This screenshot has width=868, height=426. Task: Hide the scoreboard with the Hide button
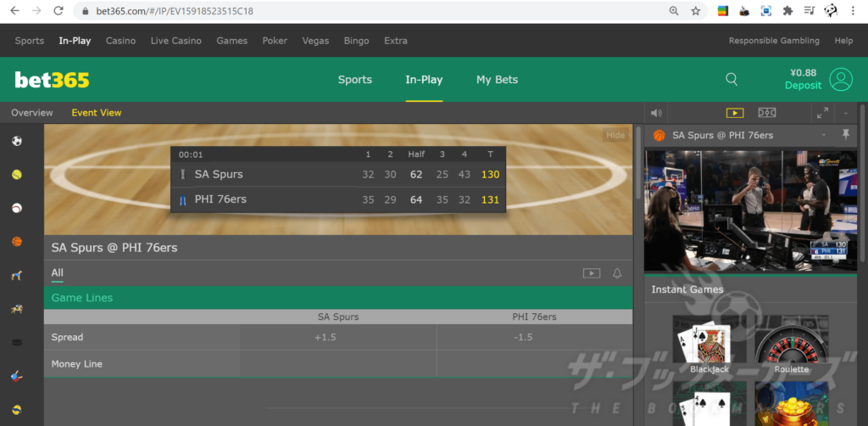(x=615, y=135)
